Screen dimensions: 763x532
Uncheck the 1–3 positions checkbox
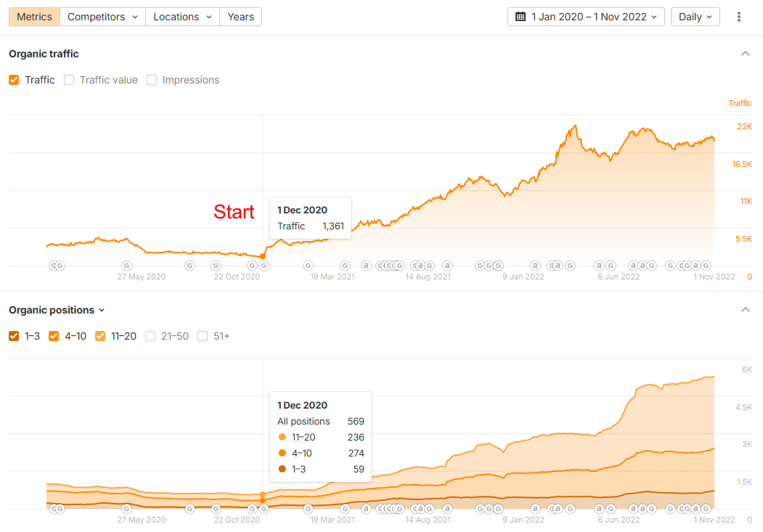pos(14,336)
